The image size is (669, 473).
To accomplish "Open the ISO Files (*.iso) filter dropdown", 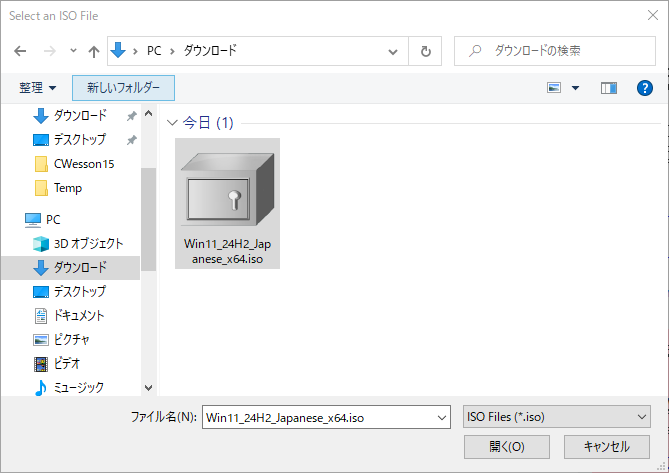I will click(x=557, y=417).
